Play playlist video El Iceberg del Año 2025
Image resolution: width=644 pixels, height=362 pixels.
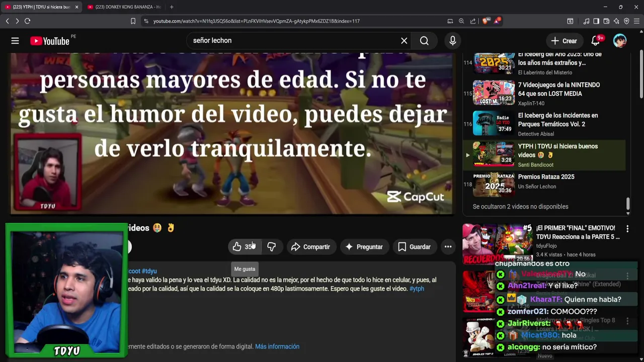point(544,63)
